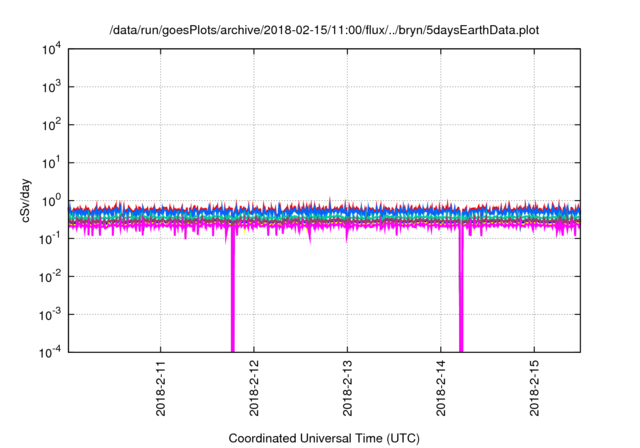
Task: Select the cSv/day y-axis label
Action: pos(25,200)
